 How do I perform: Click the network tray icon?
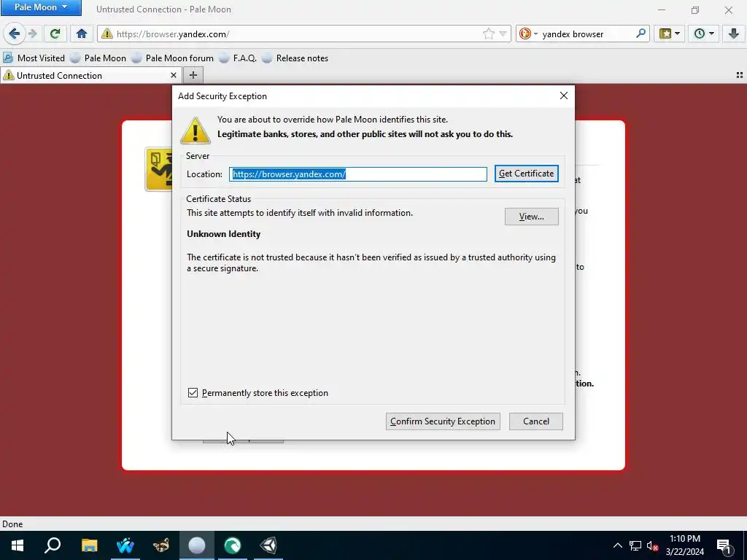(x=635, y=545)
